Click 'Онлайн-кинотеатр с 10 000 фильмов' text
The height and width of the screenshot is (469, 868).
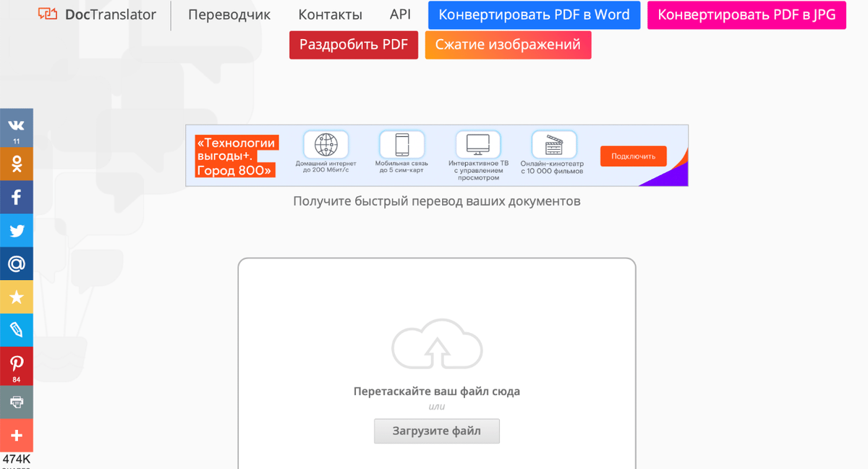coord(553,167)
